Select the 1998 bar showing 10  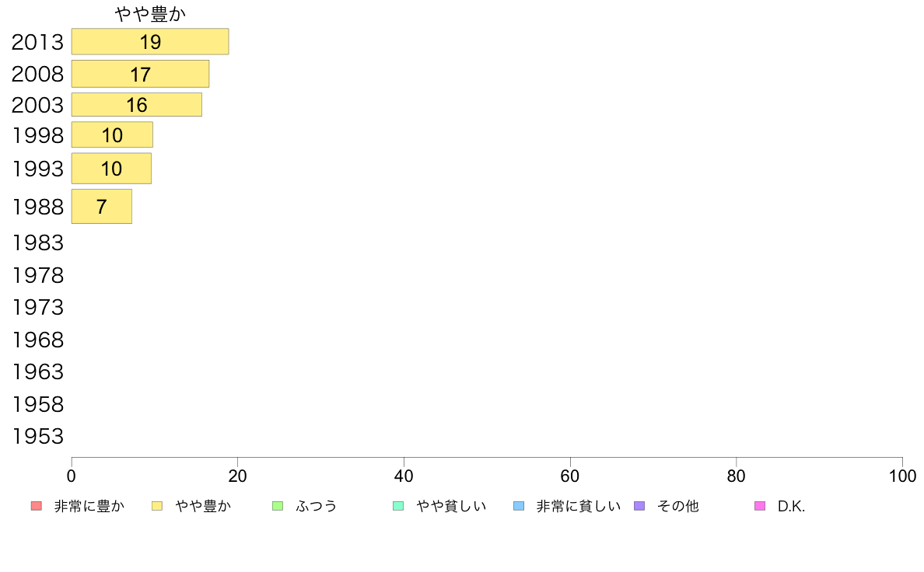(112, 135)
